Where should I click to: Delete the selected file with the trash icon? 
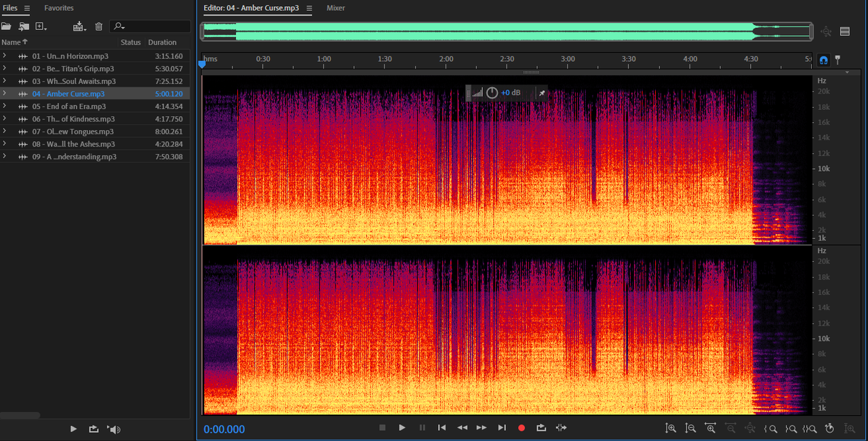[99, 26]
